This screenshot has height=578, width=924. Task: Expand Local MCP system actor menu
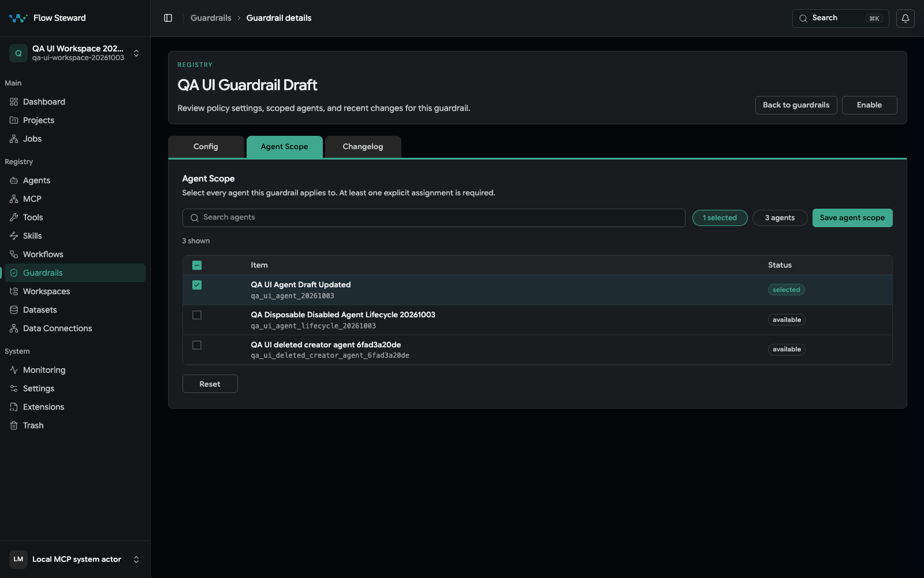tap(75, 560)
